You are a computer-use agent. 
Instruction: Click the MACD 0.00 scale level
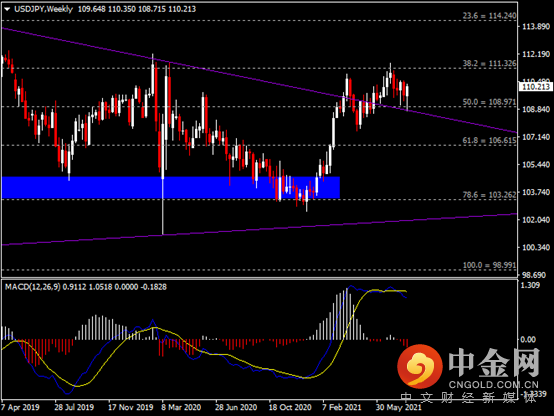(x=528, y=339)
